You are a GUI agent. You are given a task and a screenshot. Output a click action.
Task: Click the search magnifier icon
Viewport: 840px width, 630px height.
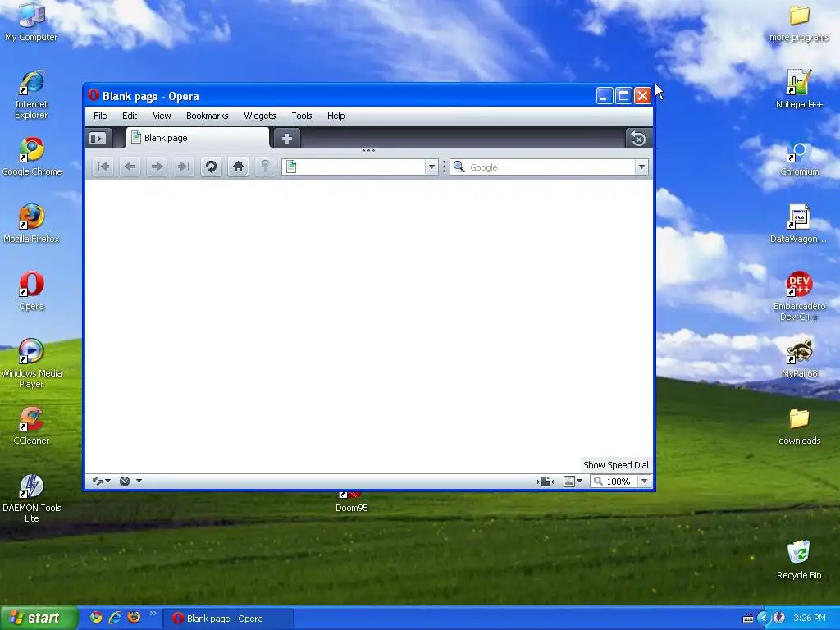pos(459,167)
